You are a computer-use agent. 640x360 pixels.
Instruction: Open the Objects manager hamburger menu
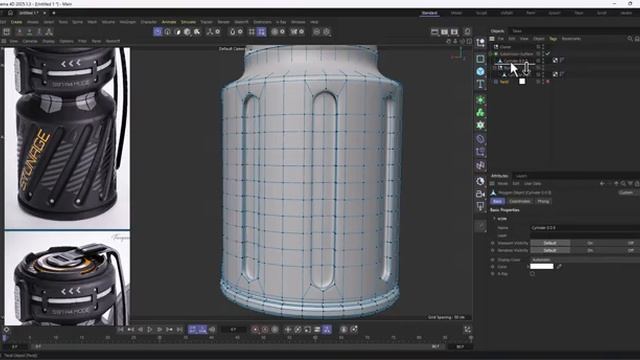[x=492, y=39]
